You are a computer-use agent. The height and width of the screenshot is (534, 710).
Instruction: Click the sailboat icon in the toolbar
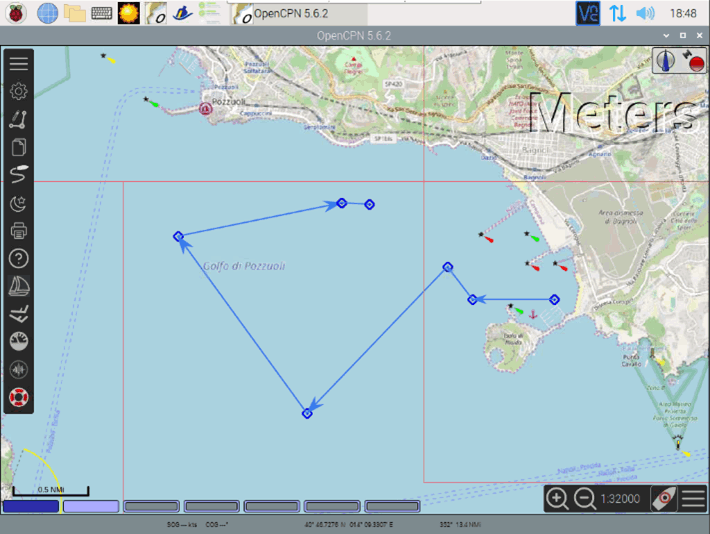(19, 287)
